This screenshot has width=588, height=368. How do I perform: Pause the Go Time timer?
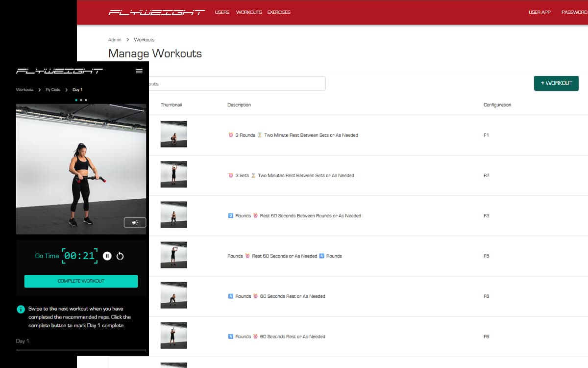tap(107, 256)
